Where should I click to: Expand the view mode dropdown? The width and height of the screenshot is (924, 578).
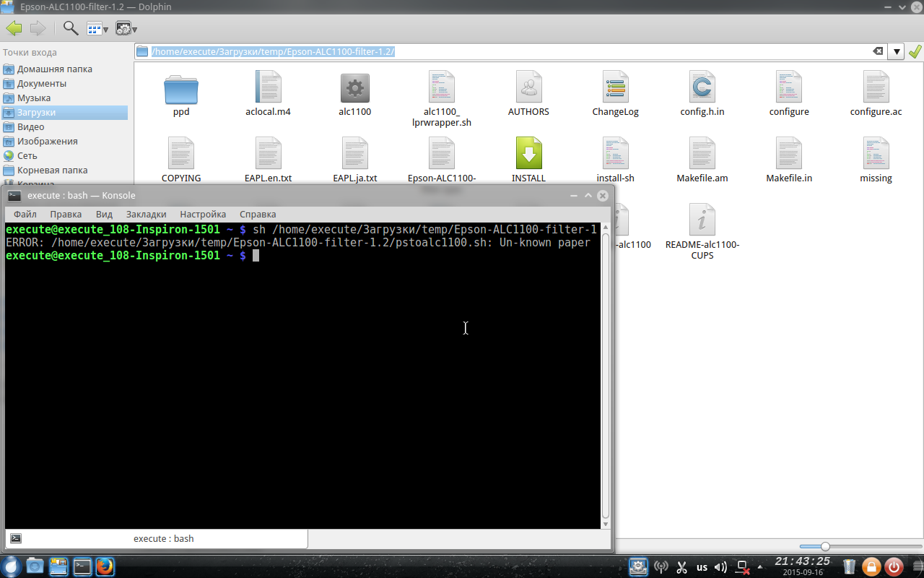click(97, 29)
